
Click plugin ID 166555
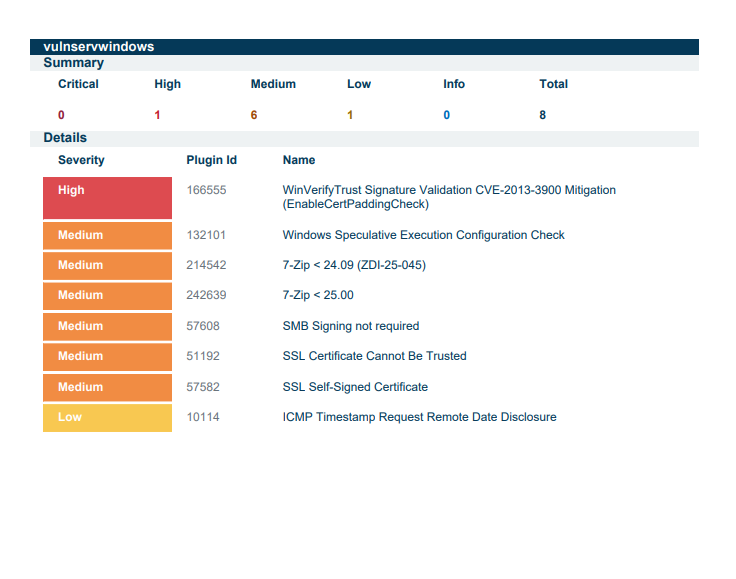coord(206,190)
